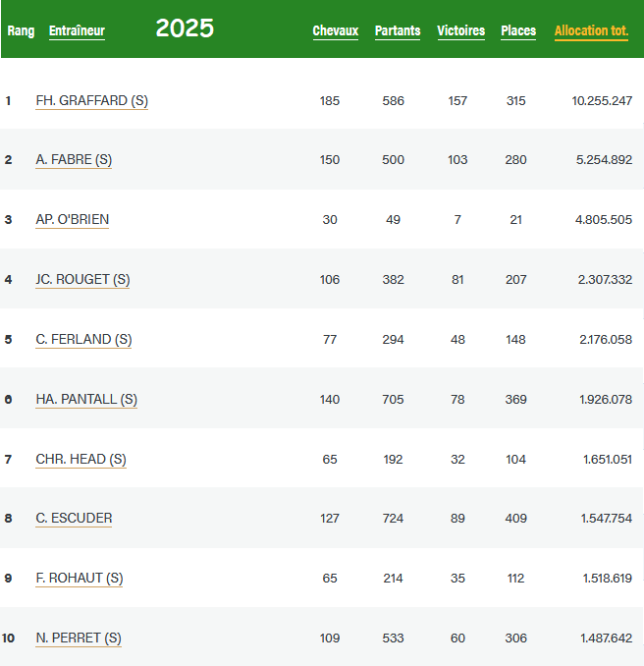
Task: Click Graffard's total allocation 10.255.247
Action: (x=602, y=100)
